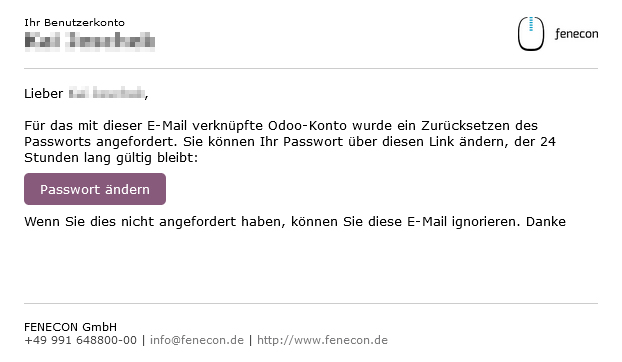Viewport: 622px width, 362px height.
Task: Click the phone number +49 991 648800-00
Action: coord(81,340)
